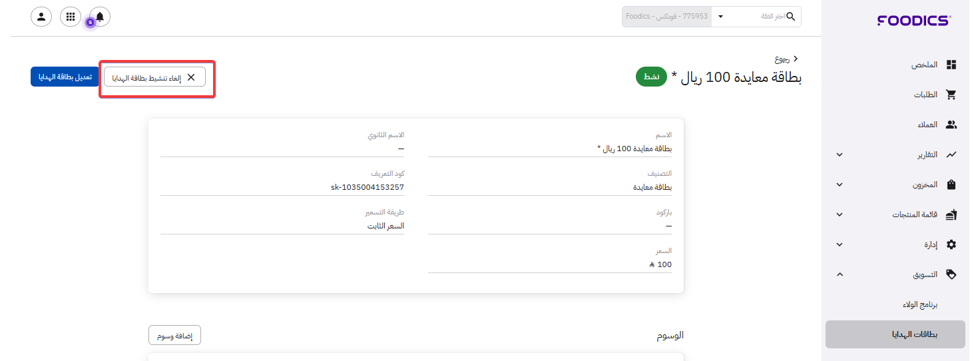Click the marketing tag icon
980x361 pixels.
click(951, 274)
